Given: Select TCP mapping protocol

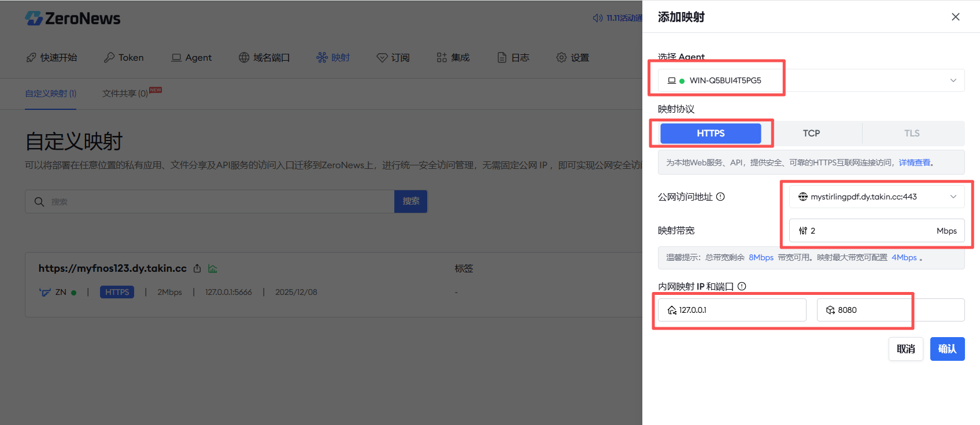Looking at the screenshot, I should coord(811,134).
